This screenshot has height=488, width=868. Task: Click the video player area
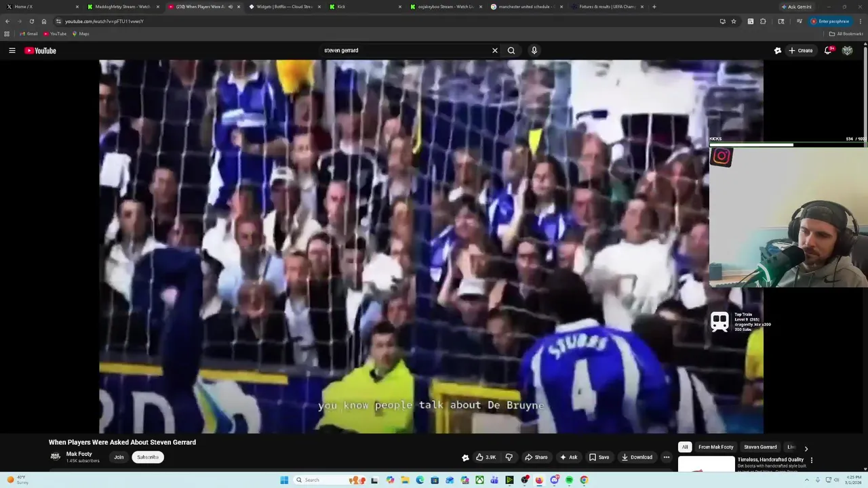431,246
